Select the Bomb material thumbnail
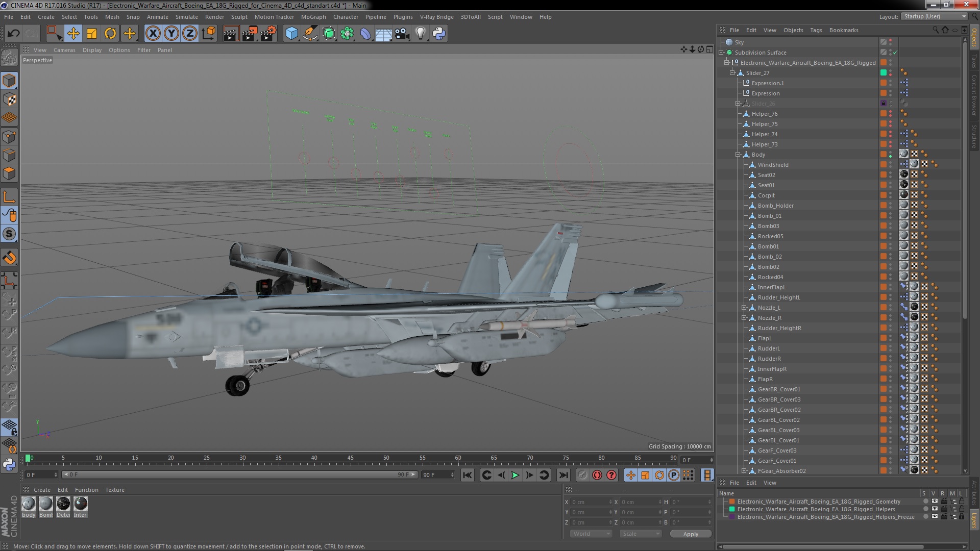This screenshot has width=980, height=551. 46,504
